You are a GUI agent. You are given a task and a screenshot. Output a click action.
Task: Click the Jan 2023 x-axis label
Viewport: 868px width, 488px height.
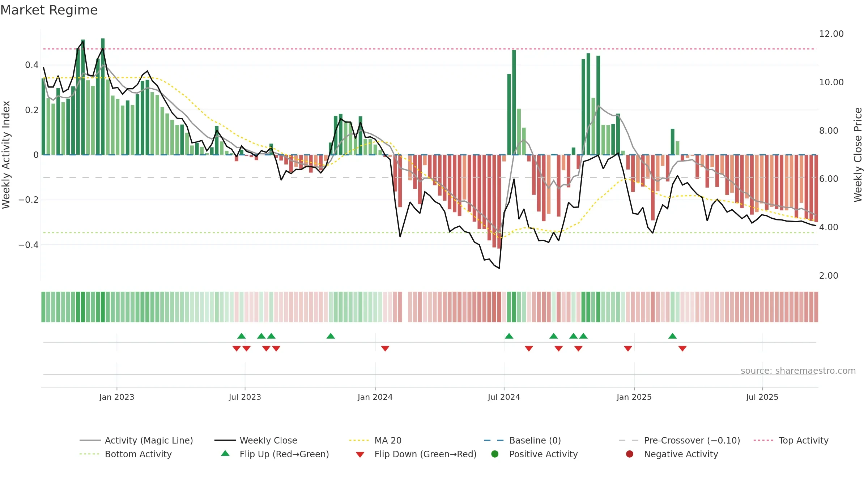pos(117,397)
